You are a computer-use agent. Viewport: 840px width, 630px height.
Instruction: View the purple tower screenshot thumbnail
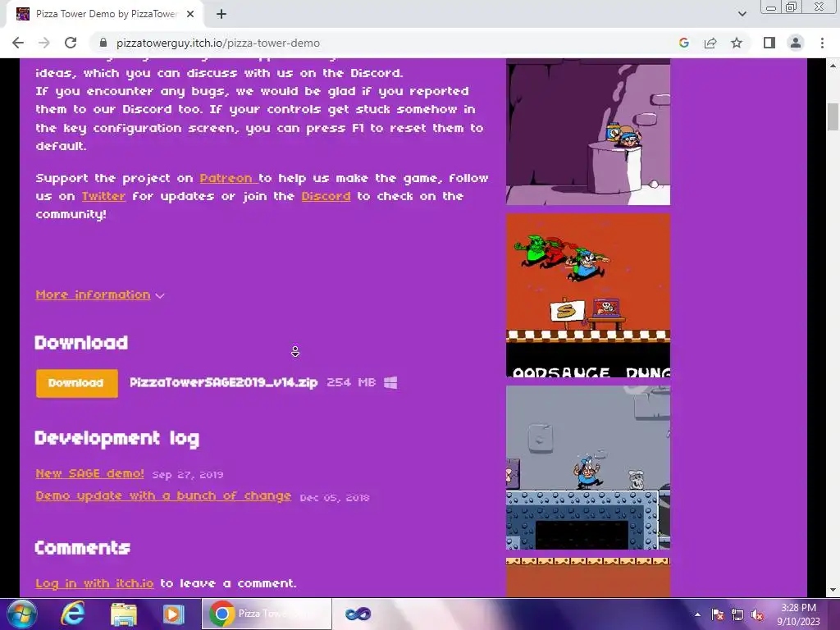tap(587, 132)
